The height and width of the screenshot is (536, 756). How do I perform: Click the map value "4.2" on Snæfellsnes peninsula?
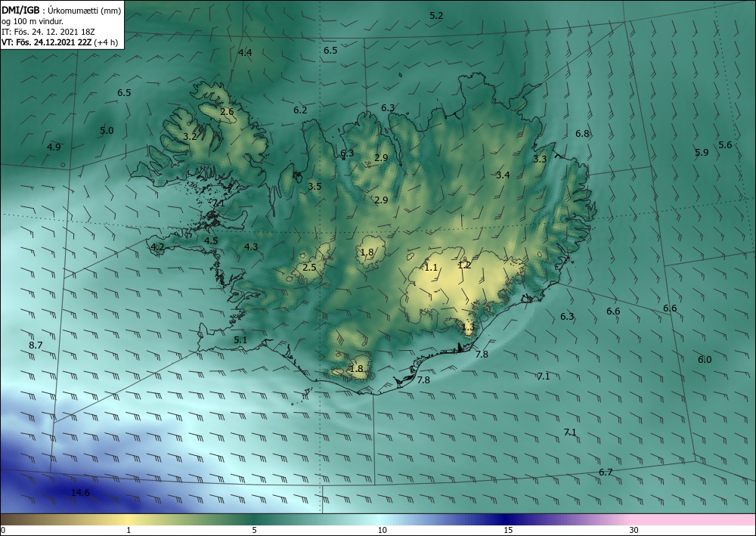coord(158,246)
